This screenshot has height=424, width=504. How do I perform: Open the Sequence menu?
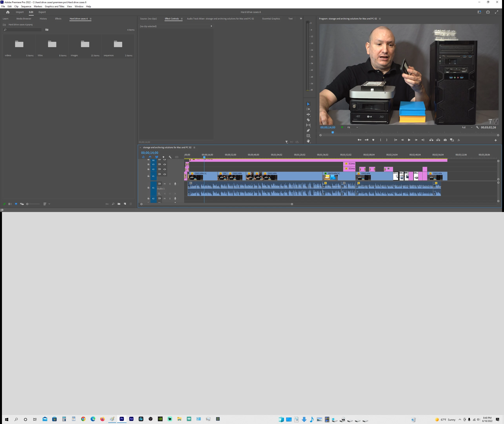[26, 6]
